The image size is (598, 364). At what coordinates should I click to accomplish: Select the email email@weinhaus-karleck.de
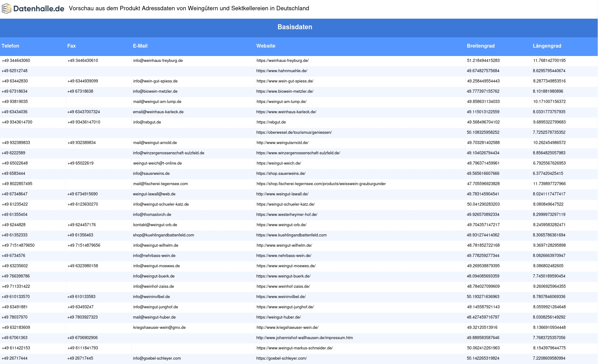pyautogui.click(x=158, y=112)
